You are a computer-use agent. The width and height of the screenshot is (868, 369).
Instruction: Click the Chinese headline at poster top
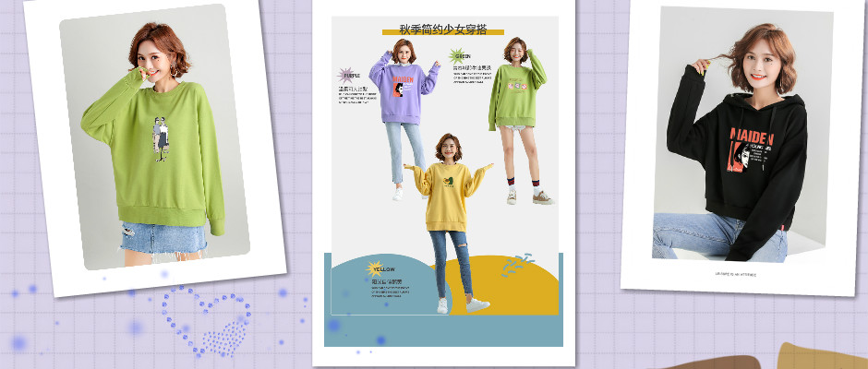tap(442, 30)
